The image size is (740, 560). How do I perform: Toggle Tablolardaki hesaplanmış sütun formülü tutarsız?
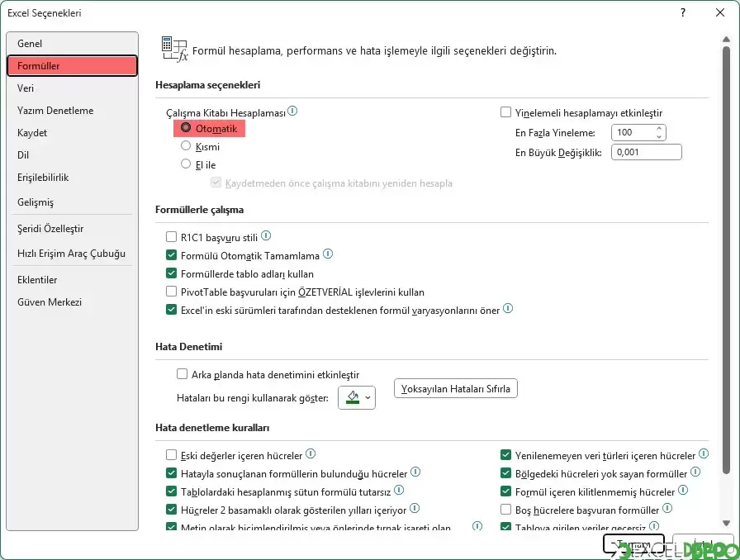pyautogui.click(x=171, y=491)
